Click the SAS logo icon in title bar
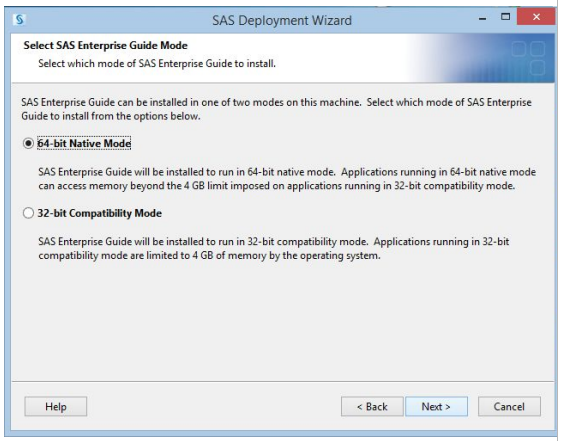This screenshot has width=561, height=441. (x=19, y=19)
